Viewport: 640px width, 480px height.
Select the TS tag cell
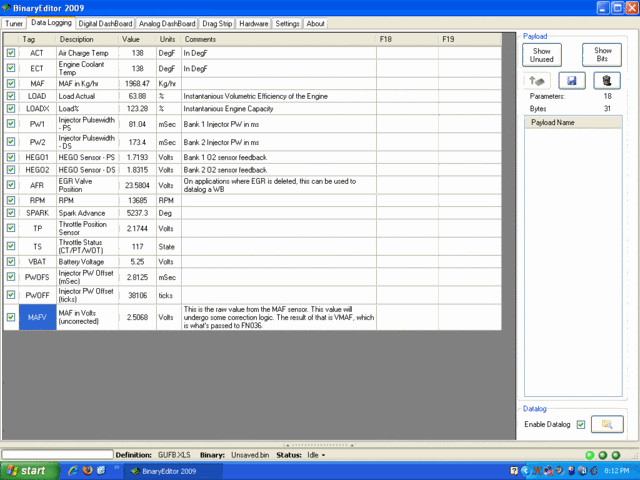tap(37, 247)
